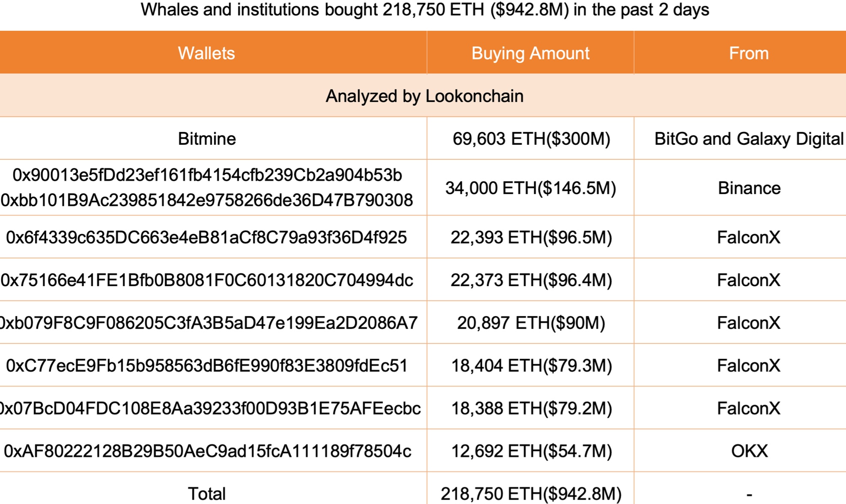Select the title text about whales and institutions
The width and height of the screenshot is (846, 504).
click(424, 9)
